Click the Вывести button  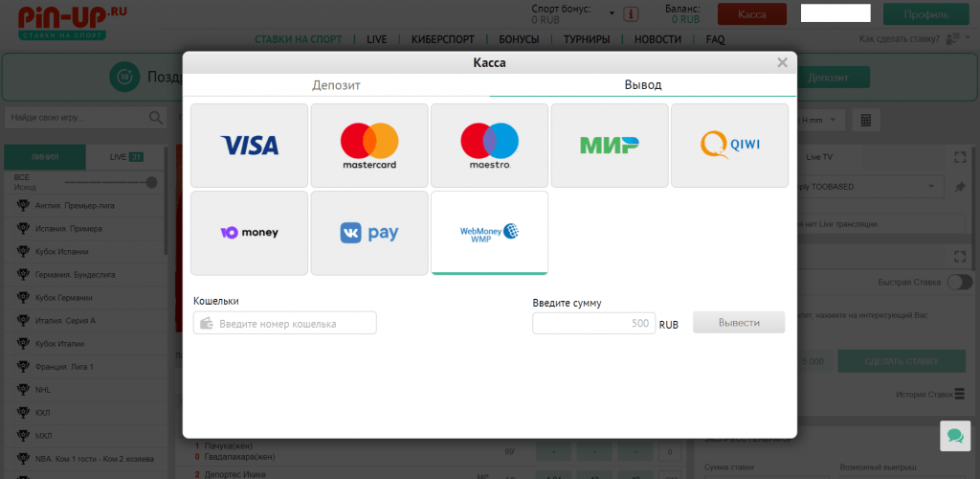[x=739, y=323]
